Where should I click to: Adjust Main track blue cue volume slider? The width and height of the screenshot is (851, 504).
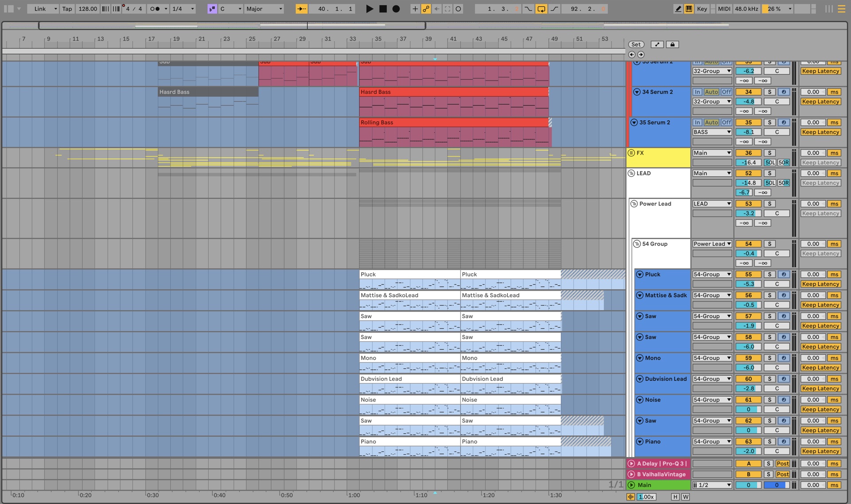pyautogui.click(x=777, y=485)
